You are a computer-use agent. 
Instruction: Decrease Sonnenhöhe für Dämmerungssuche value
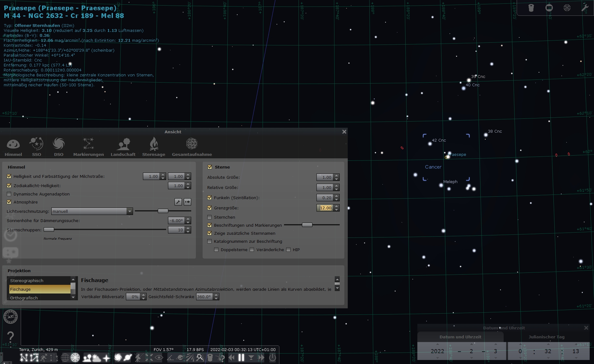[188, 222]
